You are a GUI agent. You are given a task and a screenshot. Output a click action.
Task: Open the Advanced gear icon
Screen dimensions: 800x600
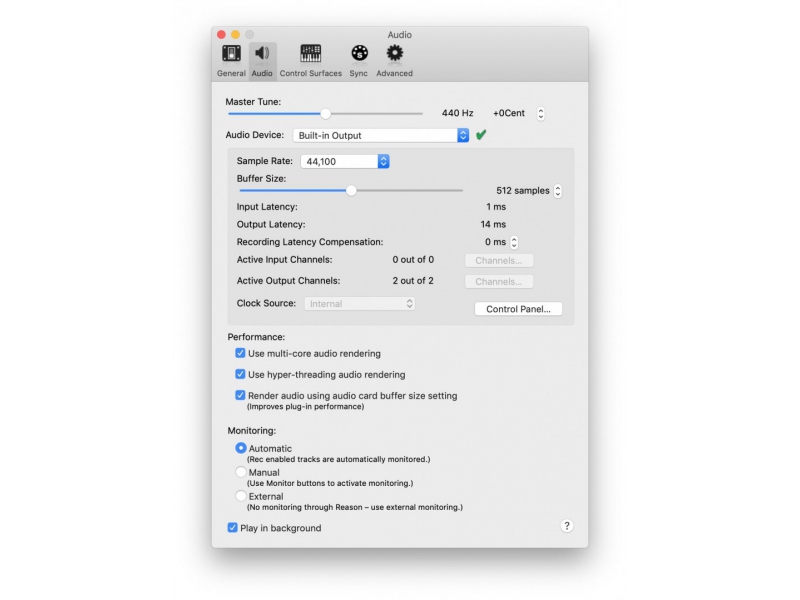pyautogui.click(x=394, y=53)
